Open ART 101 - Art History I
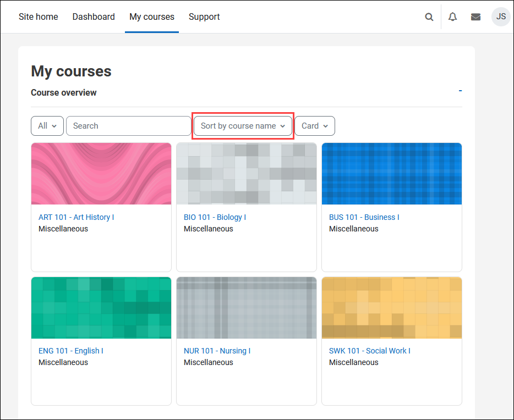Screen dimensions: 514x420 tap(76, 217)
